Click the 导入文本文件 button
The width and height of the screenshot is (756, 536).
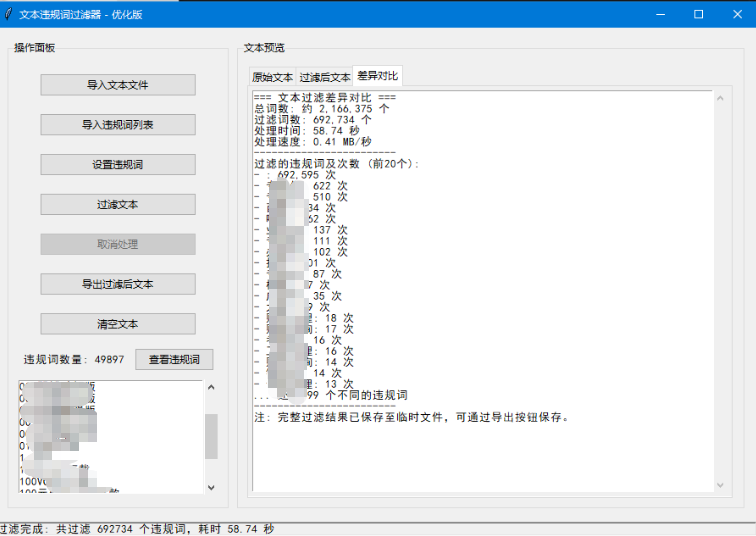(x=118, y=85)
